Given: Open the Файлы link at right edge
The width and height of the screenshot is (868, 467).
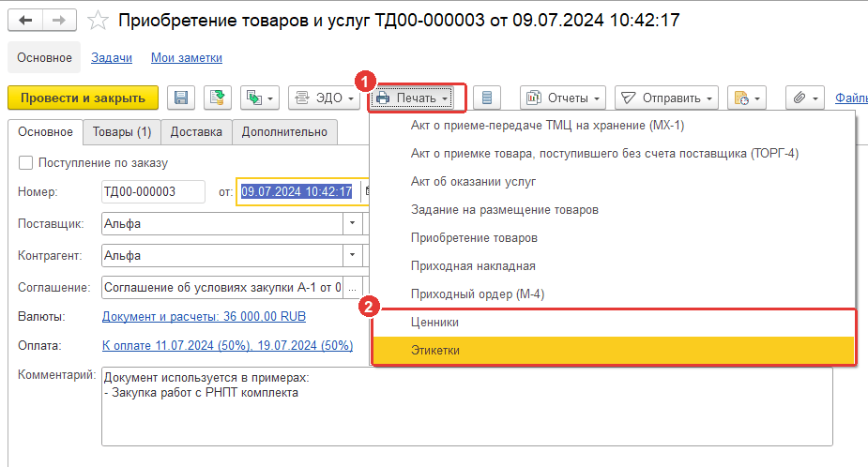Looking at the screenshot, I should [851, 98].
